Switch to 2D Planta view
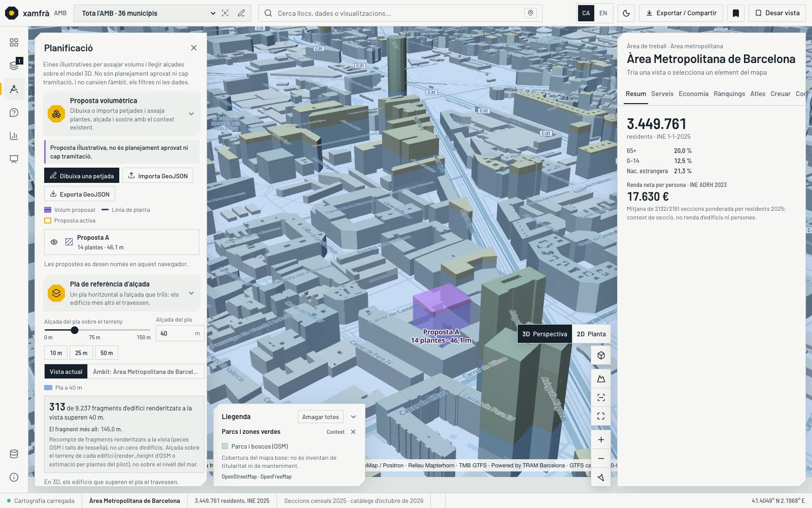 click(x=591, y=334)
